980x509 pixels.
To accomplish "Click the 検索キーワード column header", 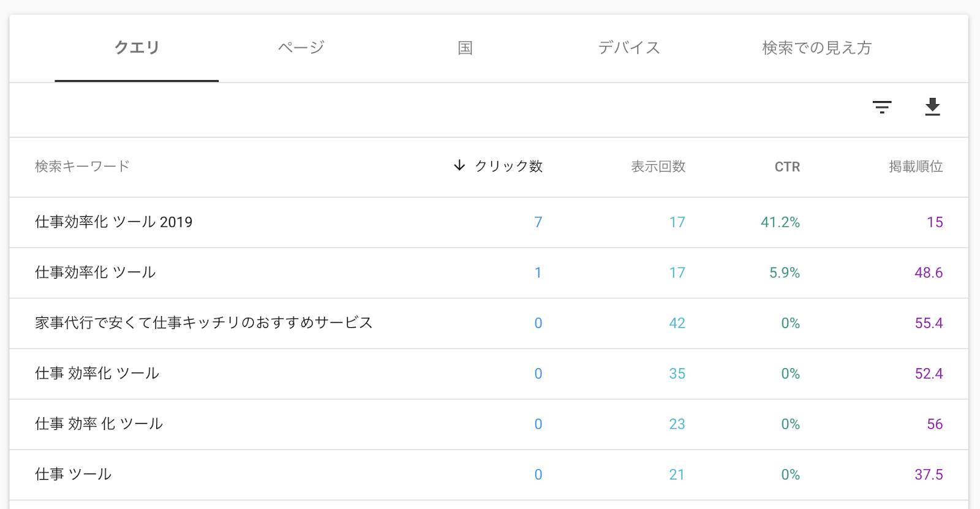I will point(82,167).
